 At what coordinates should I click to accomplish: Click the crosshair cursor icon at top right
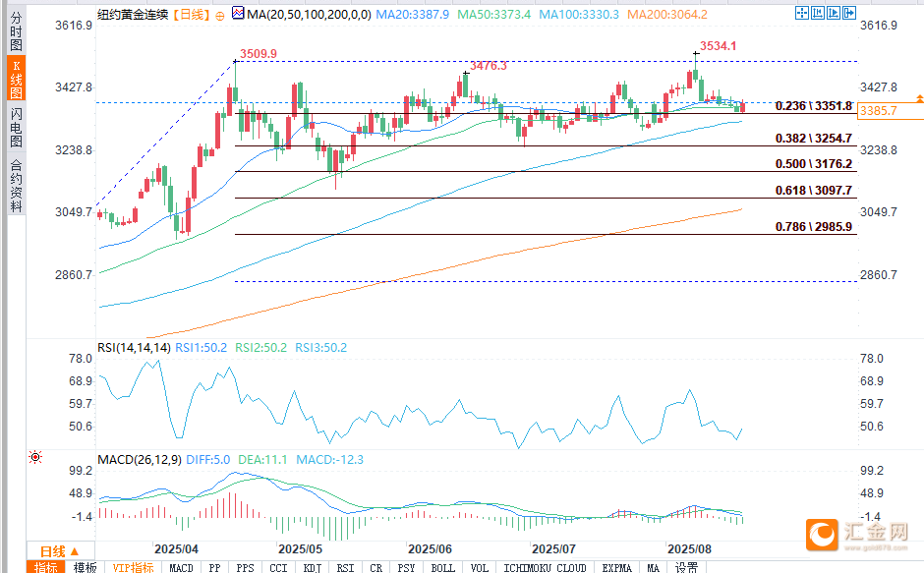802,13
